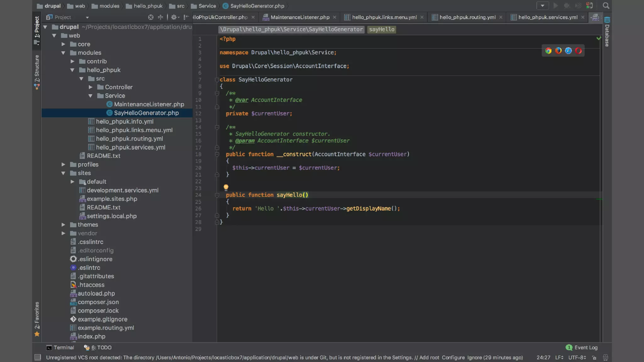Click the Add root link in status bar
This screenshot has width=644, height=362.
429,358
